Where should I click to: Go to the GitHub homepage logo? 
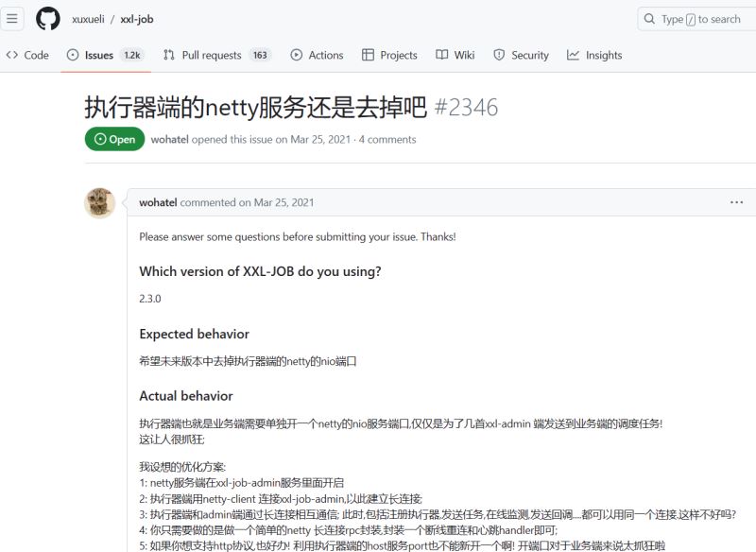[x=48, y=19]
